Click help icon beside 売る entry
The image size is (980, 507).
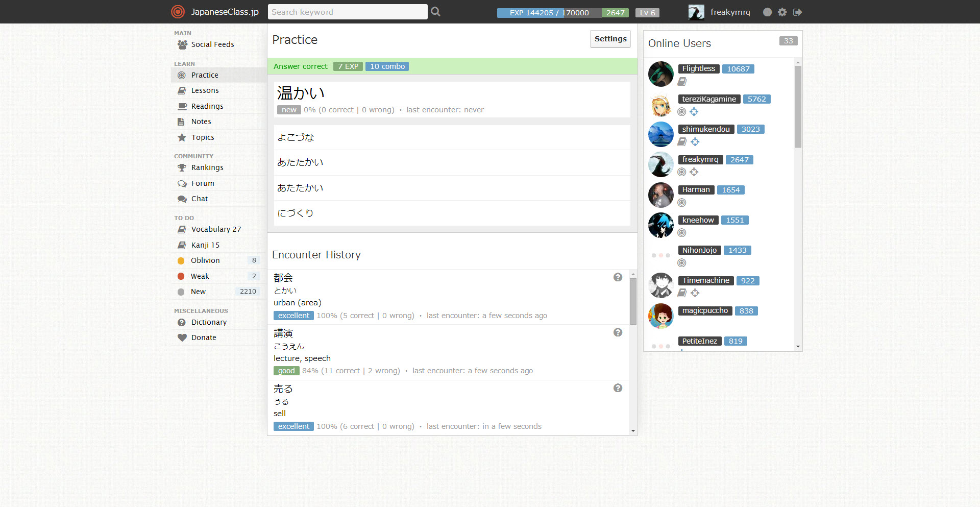618,388
